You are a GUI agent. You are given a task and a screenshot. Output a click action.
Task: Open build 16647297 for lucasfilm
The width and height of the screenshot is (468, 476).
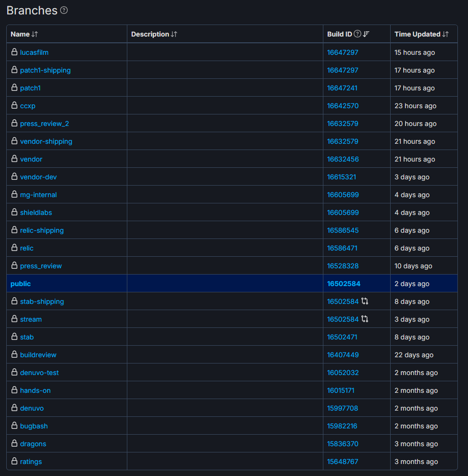pyautogui.click(x=343, y=52)
